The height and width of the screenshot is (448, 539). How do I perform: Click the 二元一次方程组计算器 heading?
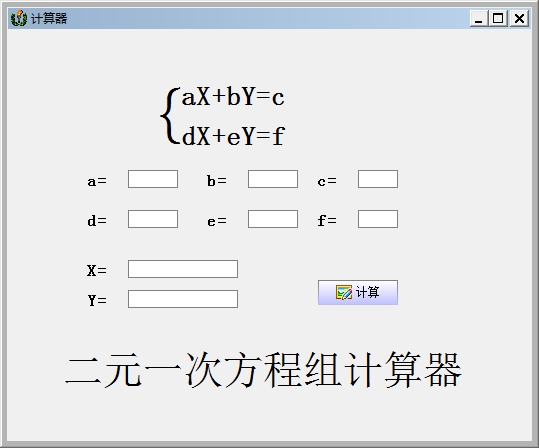(x=263, y=370)
